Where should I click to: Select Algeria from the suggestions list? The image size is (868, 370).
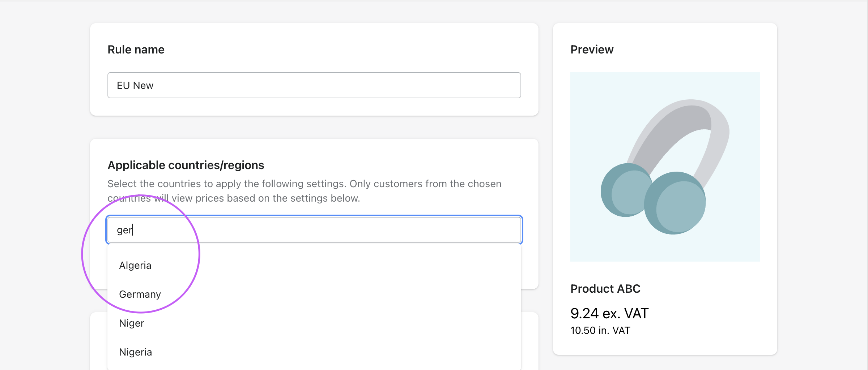coord(135,265)
